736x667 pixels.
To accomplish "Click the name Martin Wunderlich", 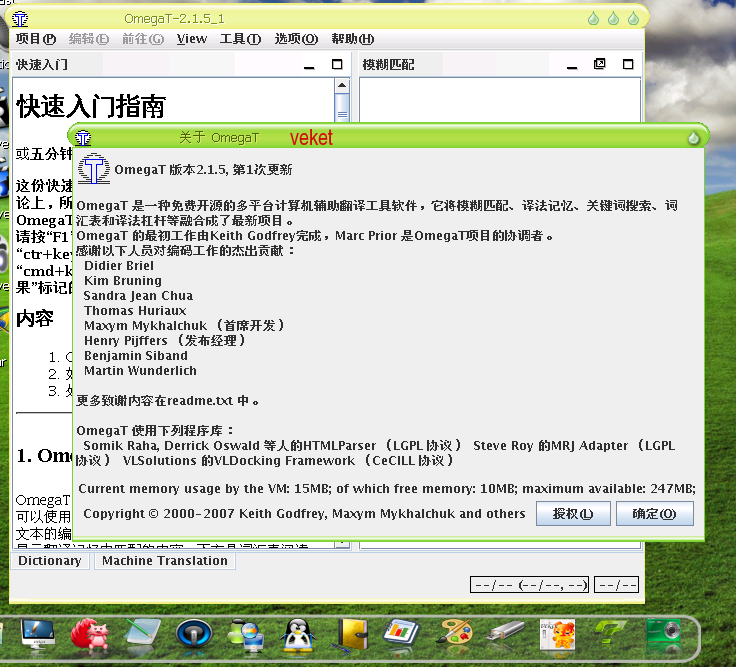I will 140,371.
